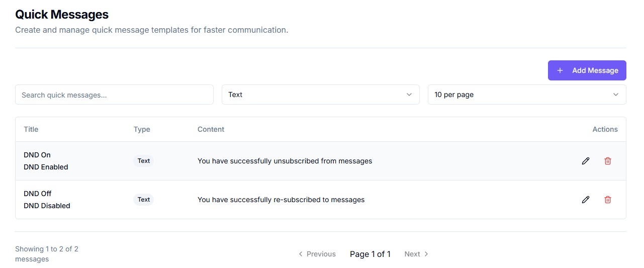
Task: Click Text badge in DND On row
Action: 144,161
